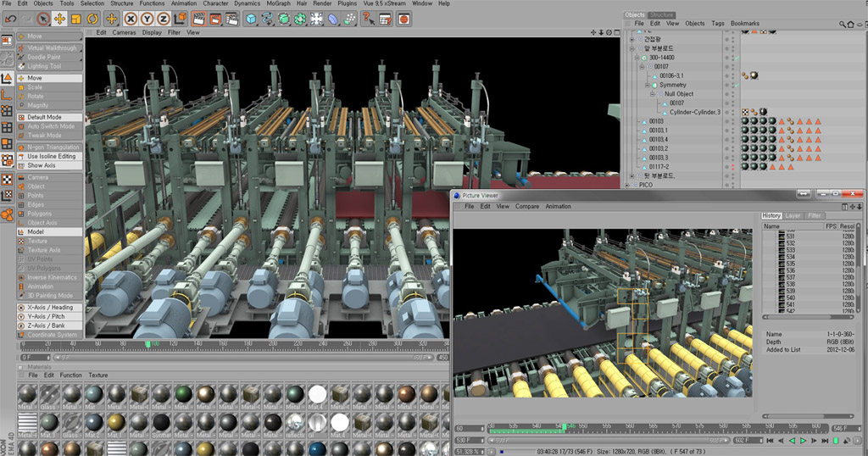This screenshot has height=456, width=868.
Task: Open the viewport Display menu
Action: 152,33
